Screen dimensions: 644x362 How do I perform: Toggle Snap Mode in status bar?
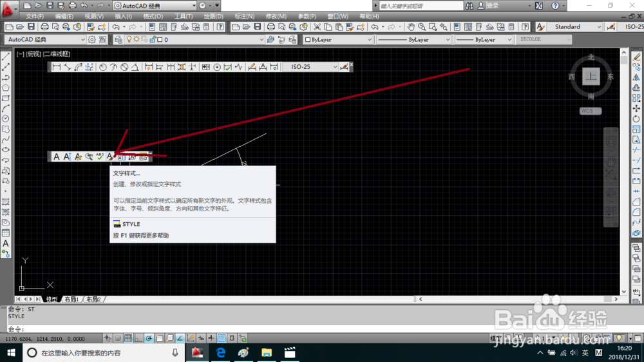click(118, 338)
